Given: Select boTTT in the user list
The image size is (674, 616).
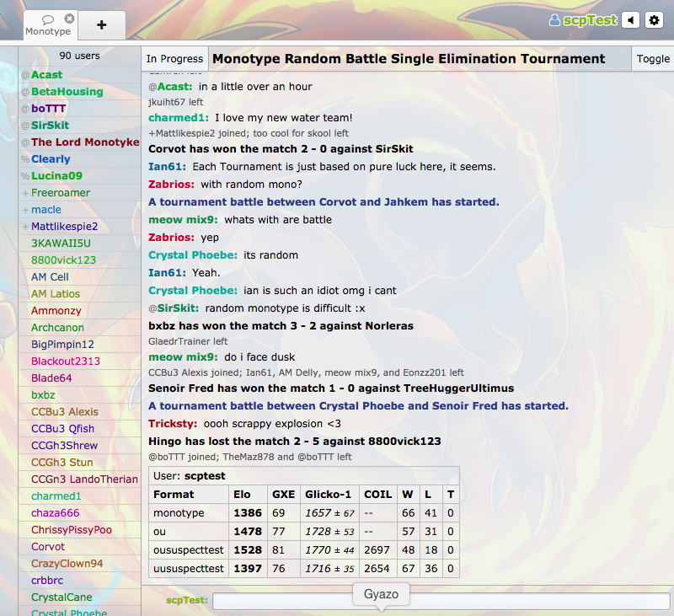Looking at the screenshot, I should pos(80,109).
